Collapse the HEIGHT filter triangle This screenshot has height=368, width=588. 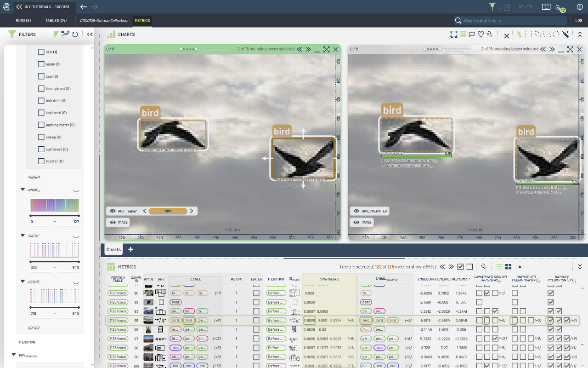(23, 282)
